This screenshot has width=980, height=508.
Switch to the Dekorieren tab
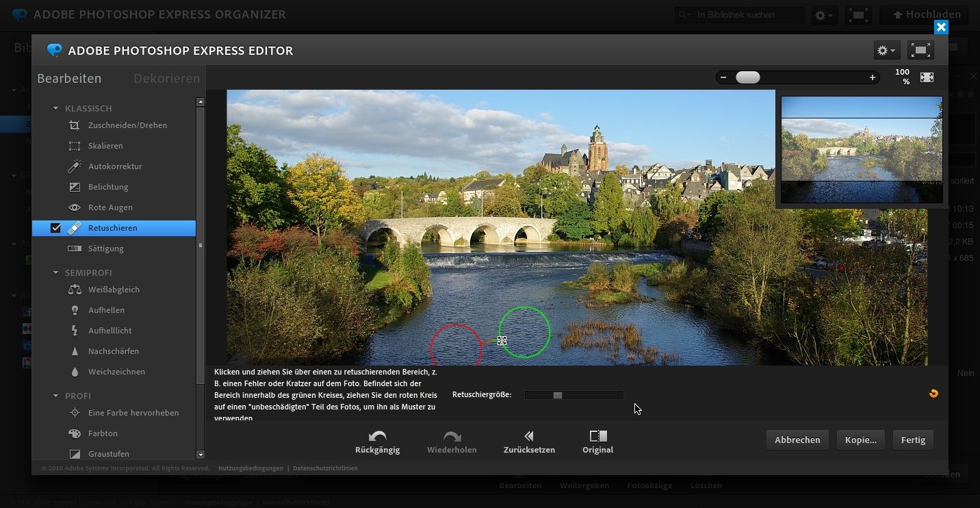[x=167, y=78]
